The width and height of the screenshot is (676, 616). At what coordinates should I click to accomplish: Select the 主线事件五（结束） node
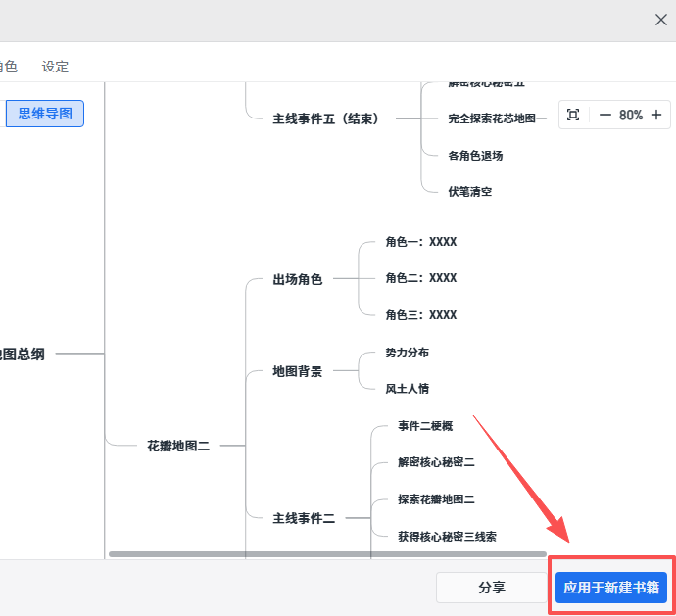coord(325,118)
